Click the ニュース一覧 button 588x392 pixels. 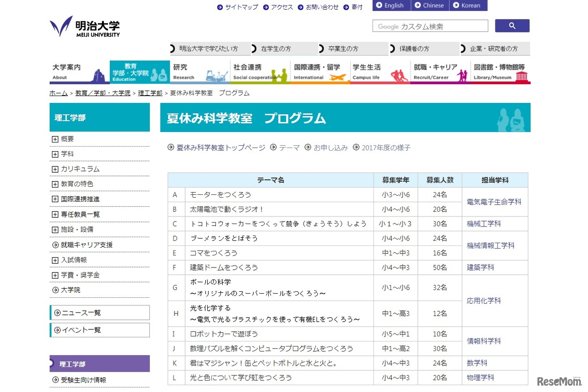(100, 312)
